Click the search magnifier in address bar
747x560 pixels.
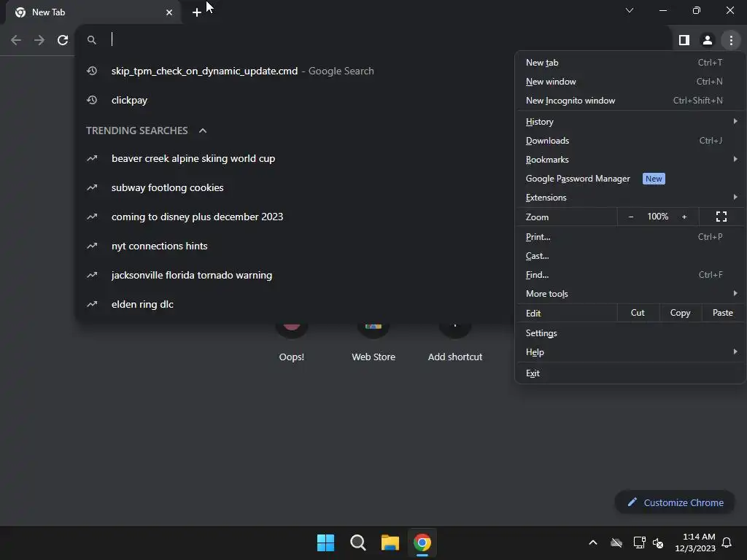pyautogui.click(x=91, y=40)
